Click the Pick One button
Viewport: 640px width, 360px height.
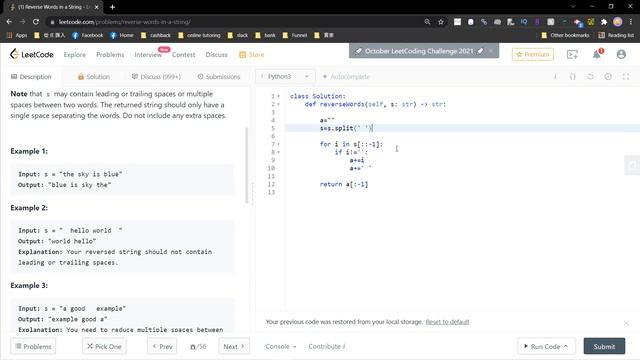pos(104,347)
